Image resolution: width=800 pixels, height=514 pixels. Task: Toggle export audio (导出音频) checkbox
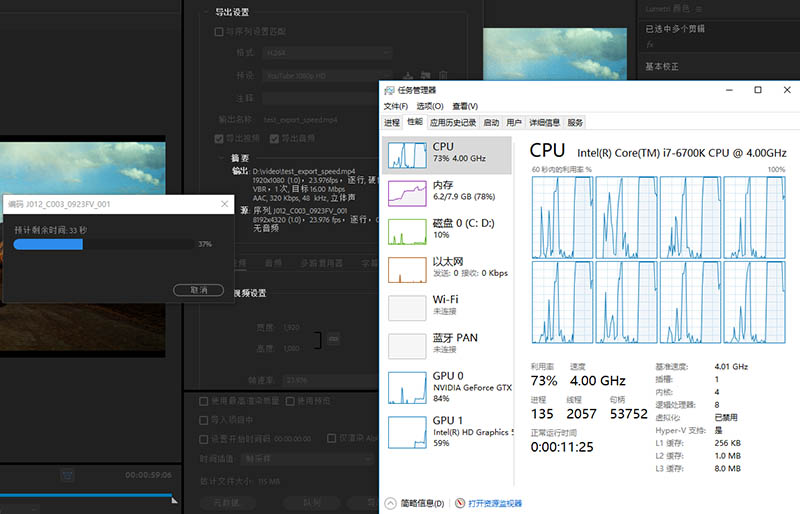click(x=274, y=139)
